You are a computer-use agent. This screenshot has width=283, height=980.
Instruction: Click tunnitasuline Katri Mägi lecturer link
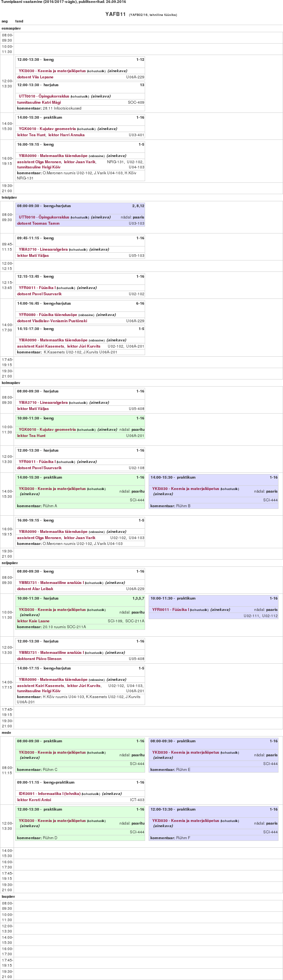tap(39, 102)
